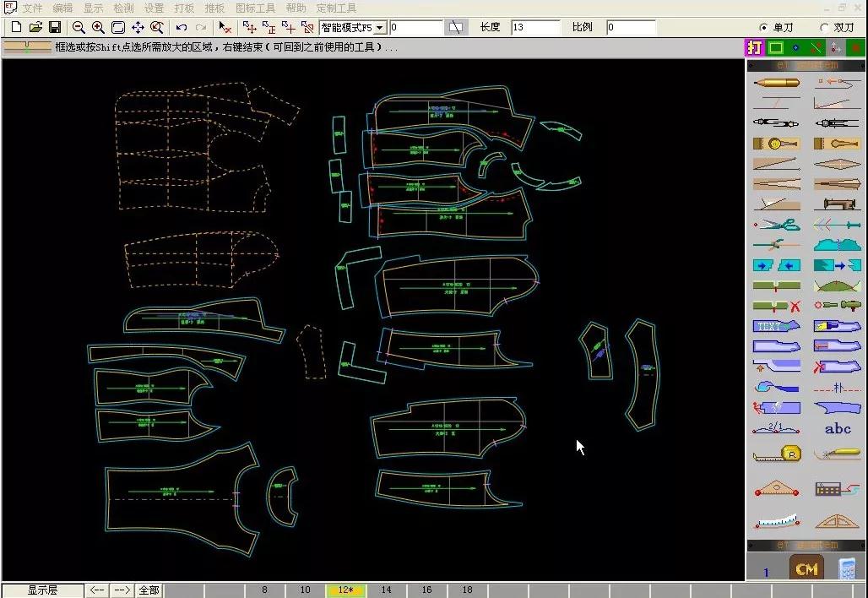This screenshot has height=598, width=868.
Task: Select the triangle ruler with red points tool
Action: (776, 488)
